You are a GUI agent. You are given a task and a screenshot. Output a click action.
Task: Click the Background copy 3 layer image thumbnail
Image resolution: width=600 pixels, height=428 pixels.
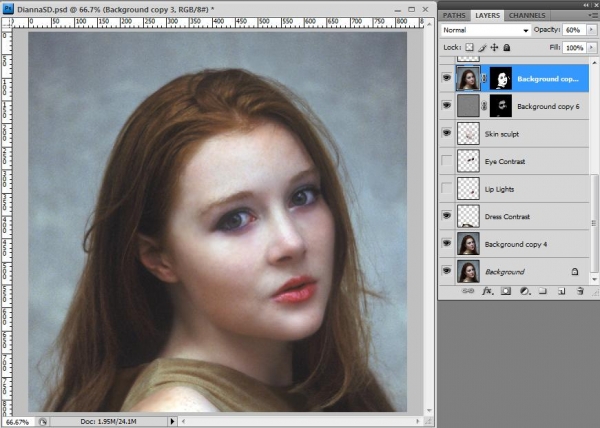(468, 79)
